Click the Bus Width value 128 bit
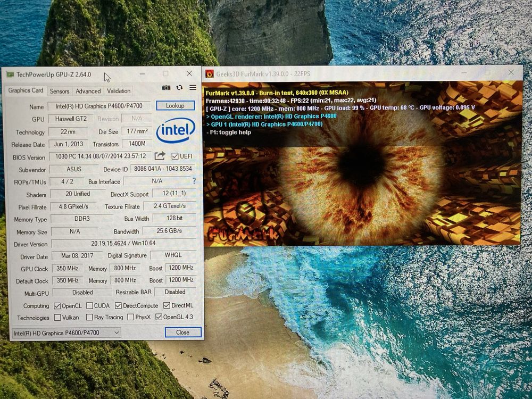This screenshot has height=399, width=532. tap(174, 218)
